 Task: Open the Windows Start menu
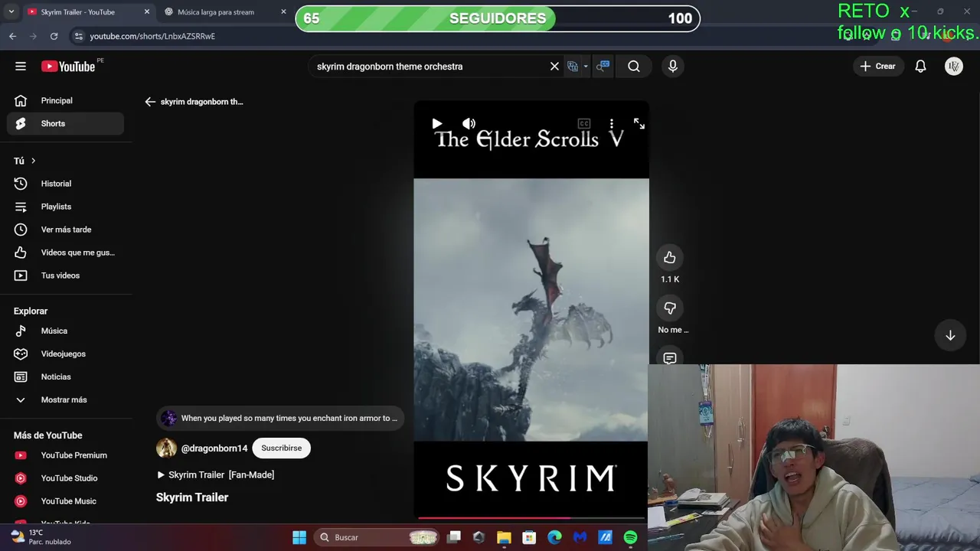[x=299, y=537]
